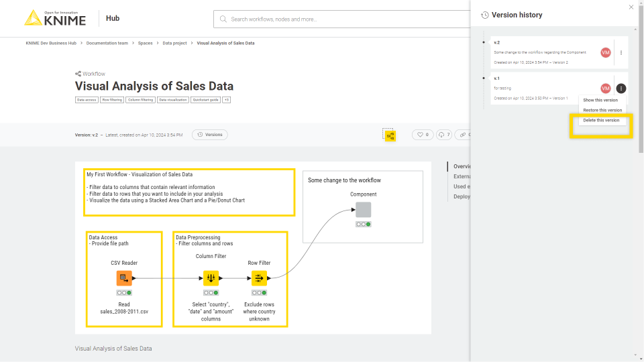Go to the Used extensions section tab
Viewport: 644px width, 362px height.
click(x=462, y=186)
